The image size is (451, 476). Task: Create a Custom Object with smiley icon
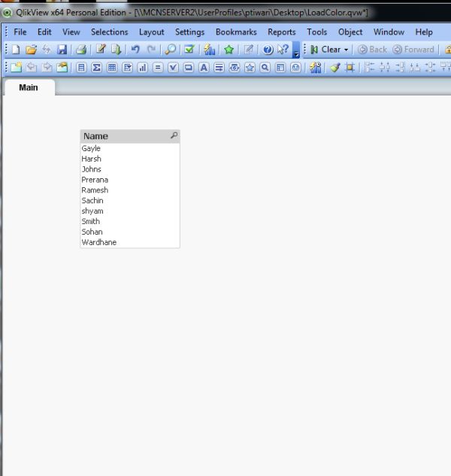295,68
